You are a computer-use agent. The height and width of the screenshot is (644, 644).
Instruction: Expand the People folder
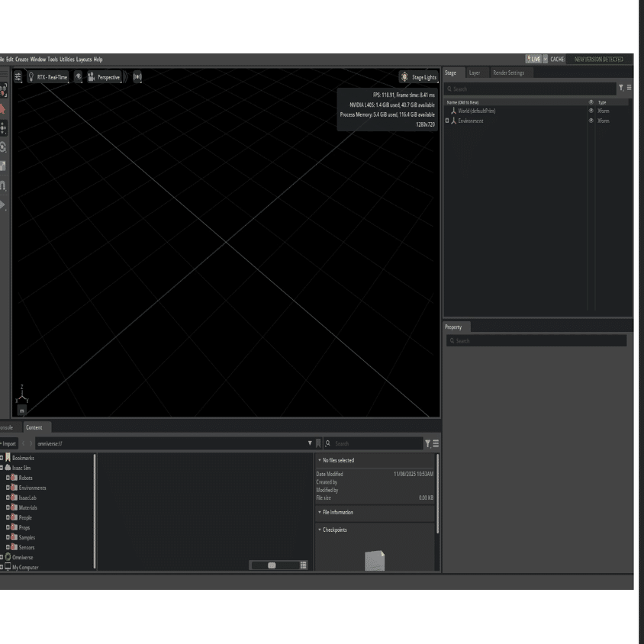pos(8,517)
